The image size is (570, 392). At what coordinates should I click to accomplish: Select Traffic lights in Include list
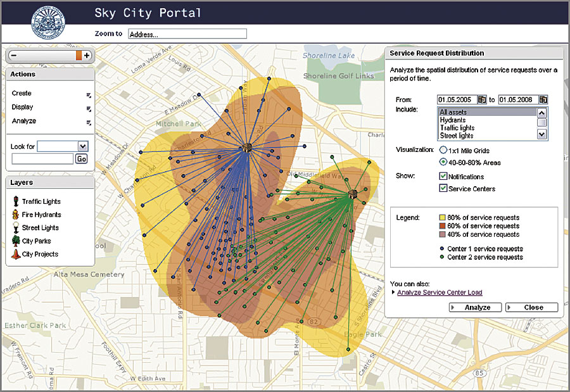(x=488, y=128)
